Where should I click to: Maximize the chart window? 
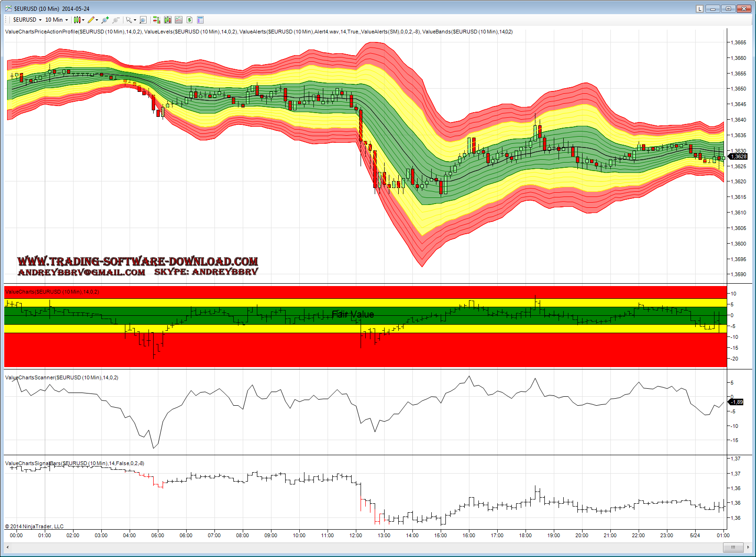pos(728,8)
